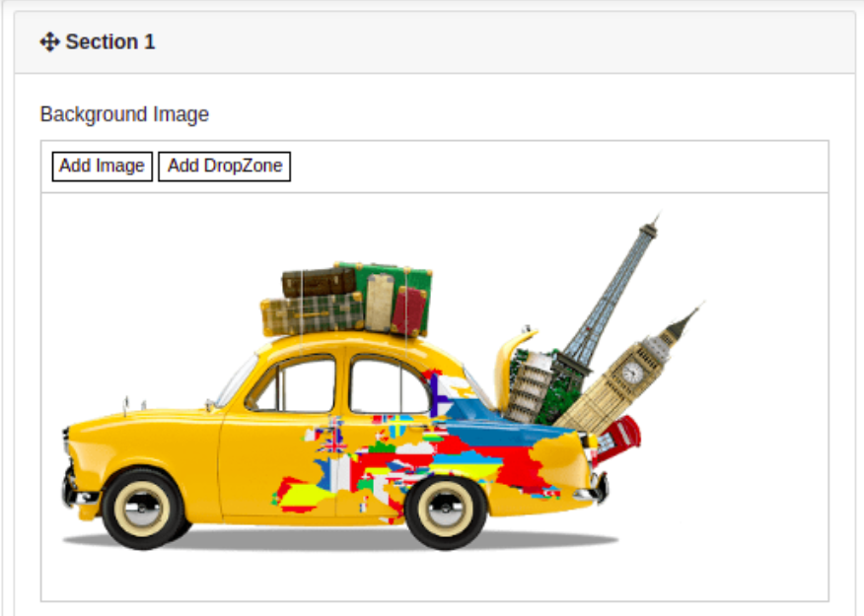Click the Section 1 move handle icon

coord(49,41)
